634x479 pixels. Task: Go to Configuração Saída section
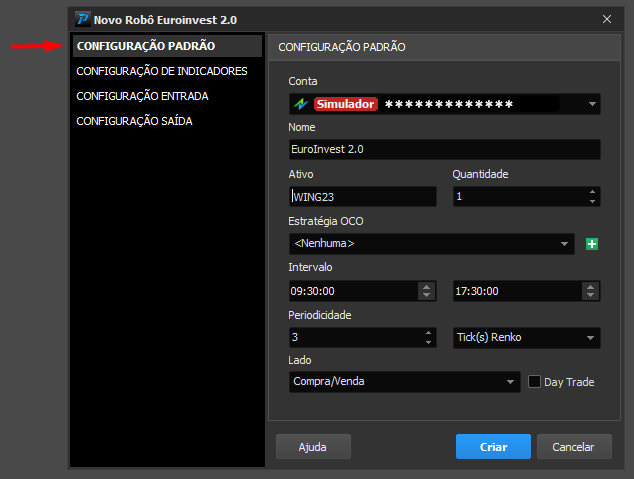point(134,121)
